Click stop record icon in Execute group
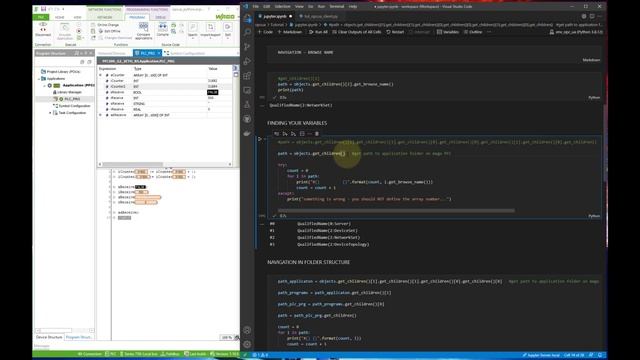Viewport: 640px width, 360px height. pyautogui.click(x=79, y=31)
